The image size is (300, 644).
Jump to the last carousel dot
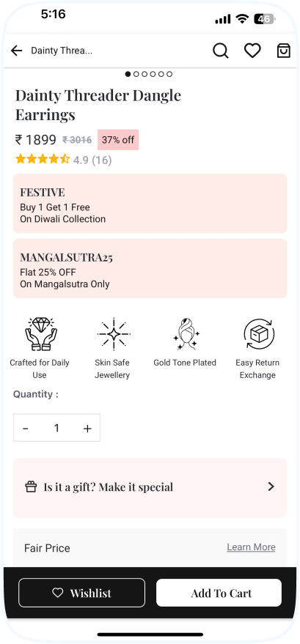click(x=169, y=74)
